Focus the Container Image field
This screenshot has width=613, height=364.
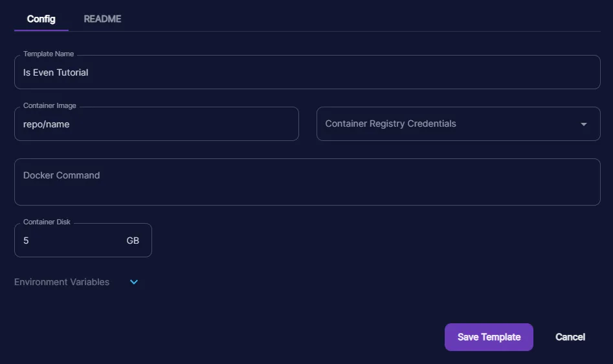pyautogui.click(x=157, y=123)
